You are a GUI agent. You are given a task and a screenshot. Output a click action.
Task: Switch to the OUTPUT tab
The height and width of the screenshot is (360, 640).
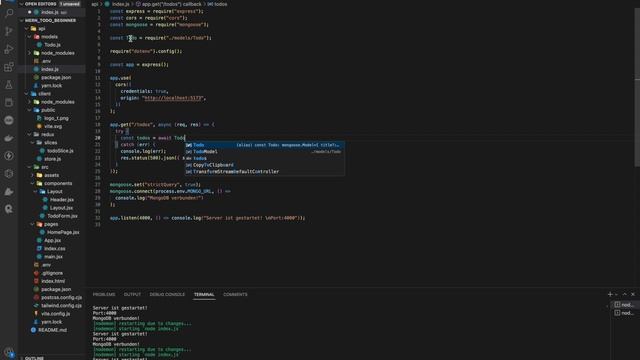point(132,294)
